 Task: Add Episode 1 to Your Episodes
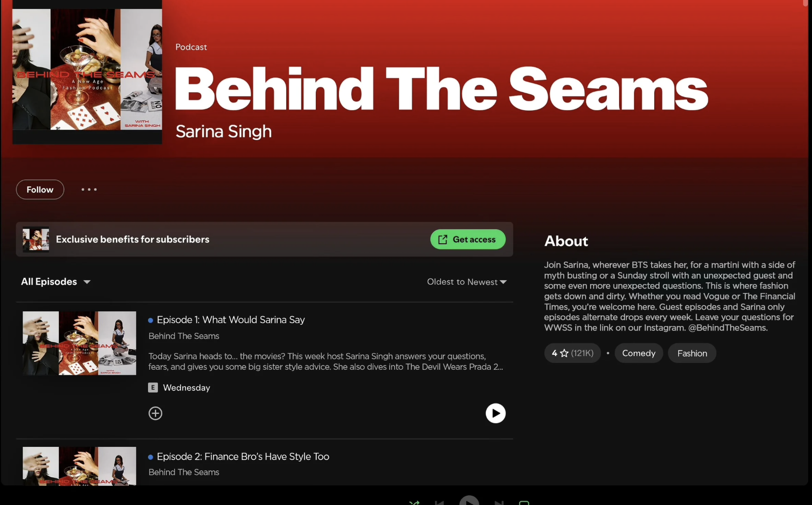click(x=155, y=413)
